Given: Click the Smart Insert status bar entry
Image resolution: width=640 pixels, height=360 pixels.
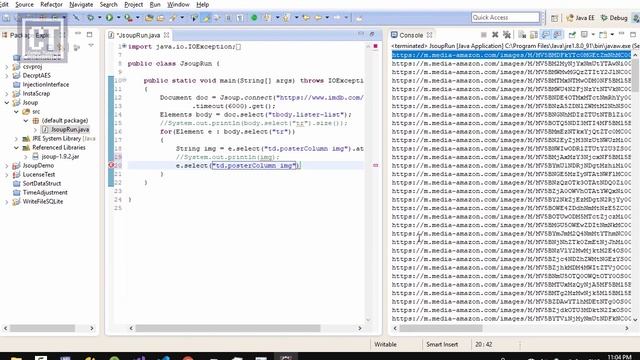Looking at the screenshot, I should [442, 344].
